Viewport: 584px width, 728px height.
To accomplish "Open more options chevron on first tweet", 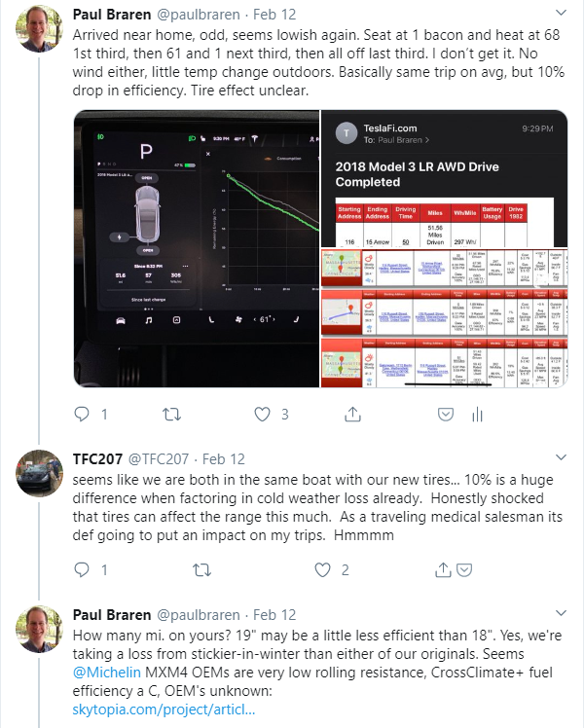I will pyautogui.click(x=562, y=13).
